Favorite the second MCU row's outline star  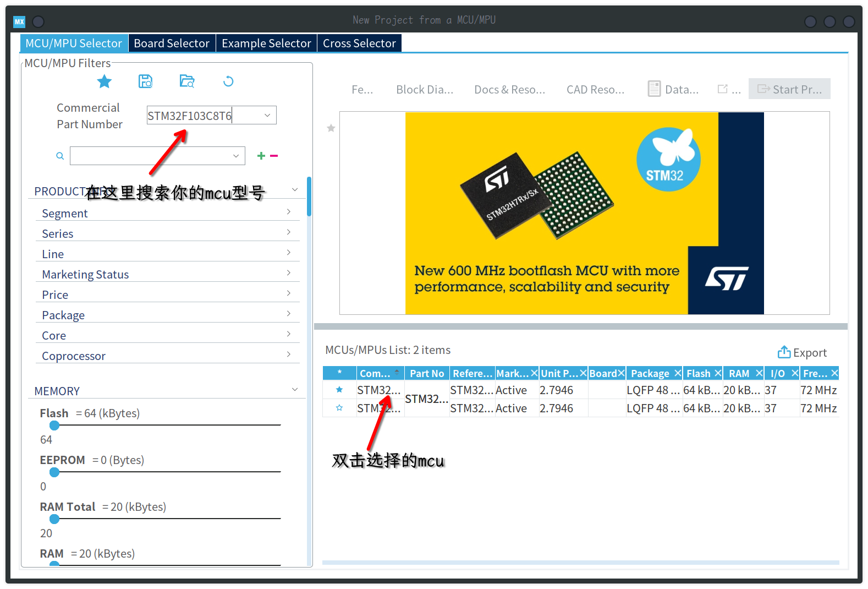[339, 408]
